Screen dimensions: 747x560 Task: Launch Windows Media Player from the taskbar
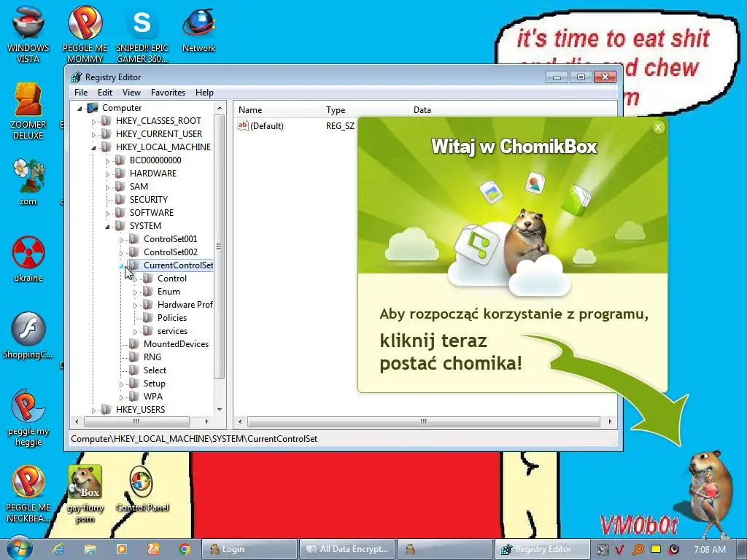tap(122, 549)
